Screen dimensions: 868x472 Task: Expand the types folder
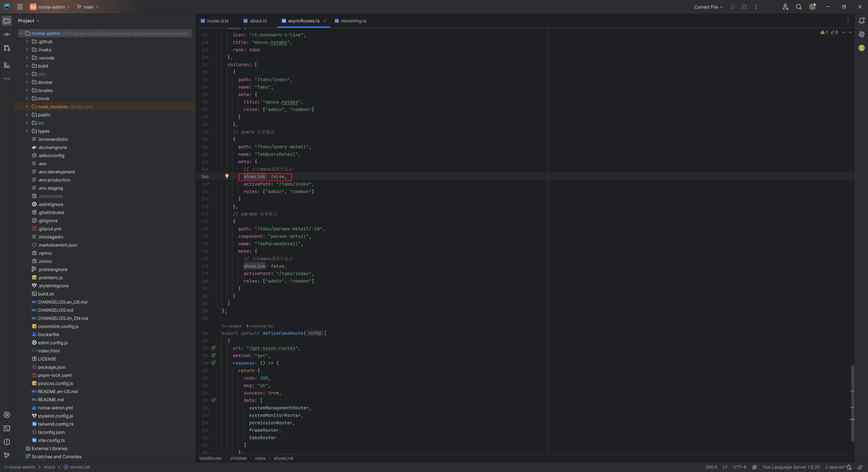(27, 131)
